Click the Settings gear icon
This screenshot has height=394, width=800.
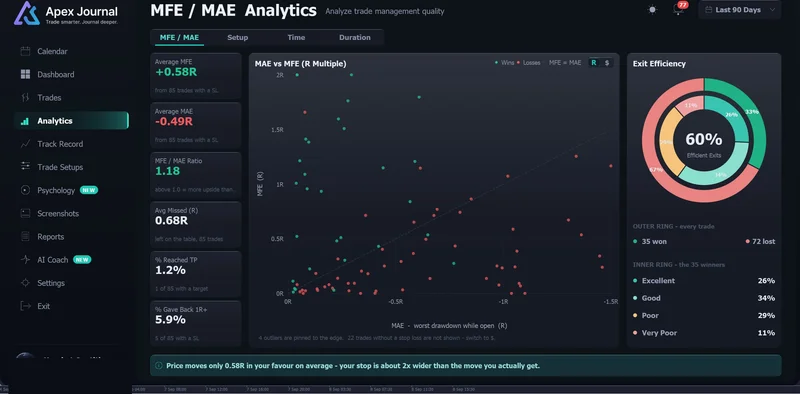25,283
